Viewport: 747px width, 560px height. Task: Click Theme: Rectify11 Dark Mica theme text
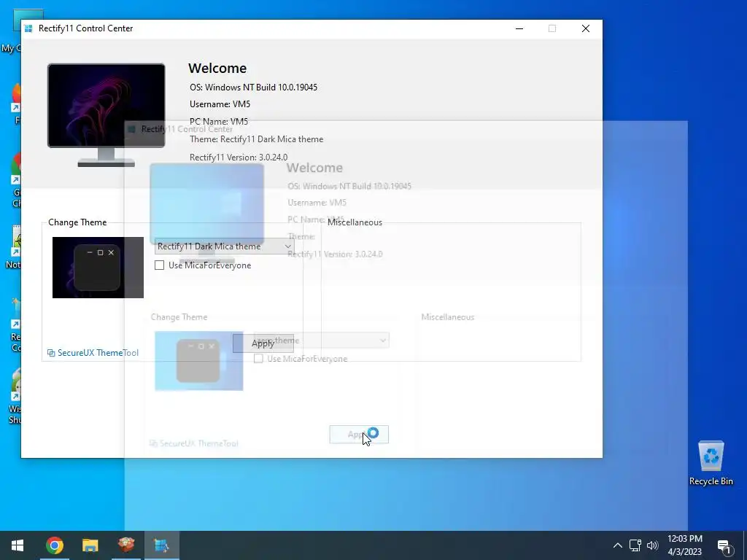click(256, 139)
